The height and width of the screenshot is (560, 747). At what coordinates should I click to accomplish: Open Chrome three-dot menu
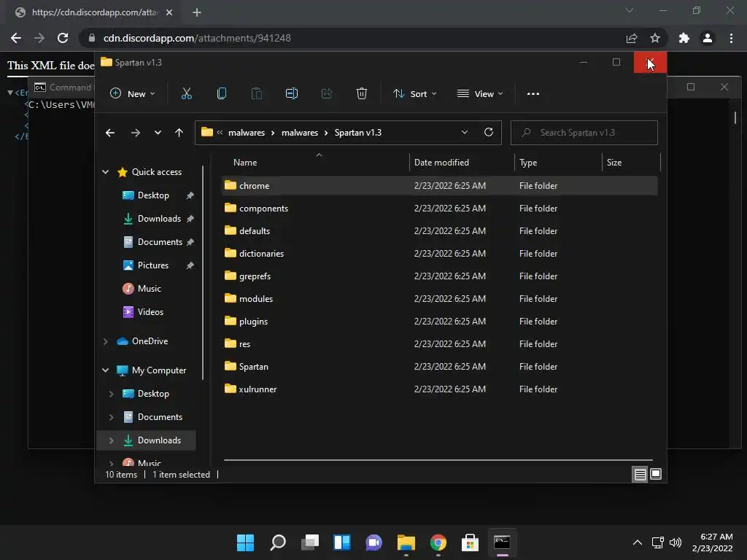point(731,38)
